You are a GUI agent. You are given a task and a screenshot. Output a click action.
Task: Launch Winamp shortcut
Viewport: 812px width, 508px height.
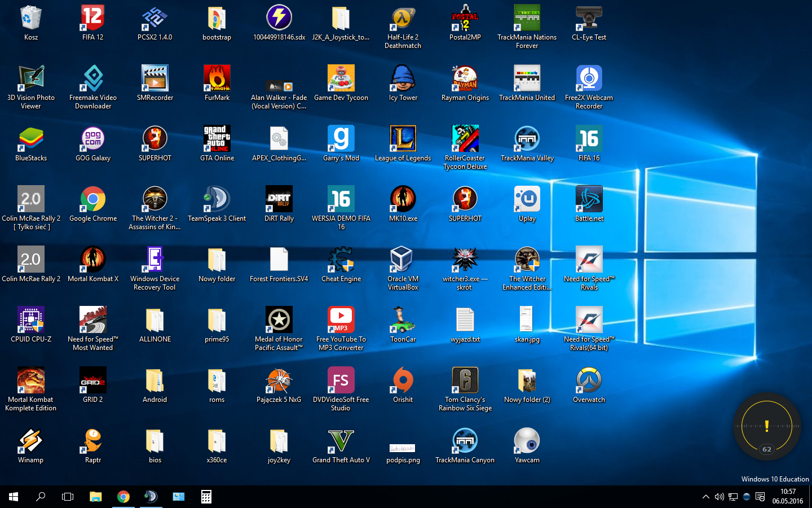[31, 441]
